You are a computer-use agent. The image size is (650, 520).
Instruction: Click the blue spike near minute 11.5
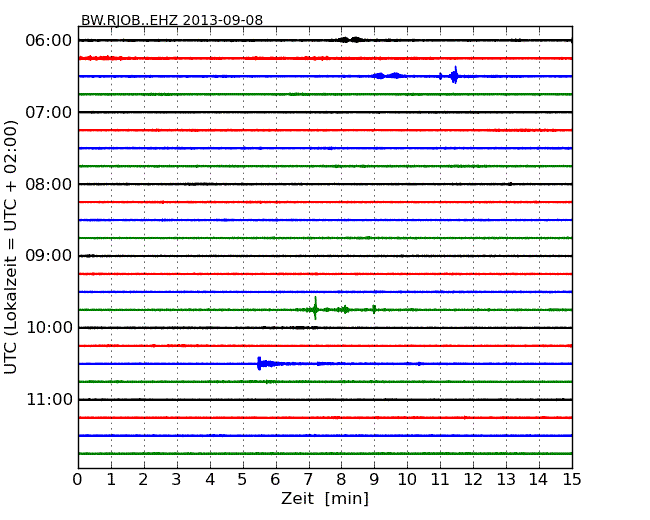[455, 75]
